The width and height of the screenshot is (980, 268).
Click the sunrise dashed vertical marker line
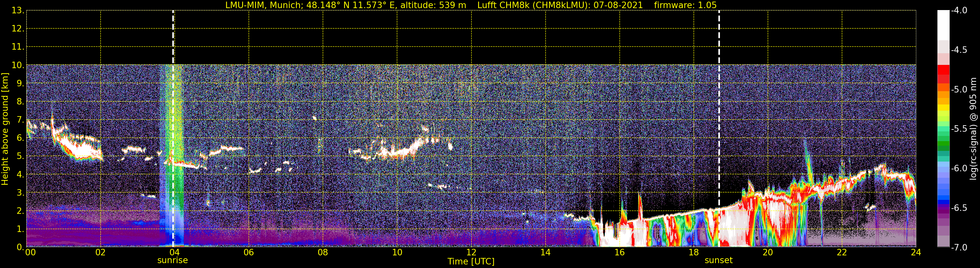pyautogui.click(x=173, y=129)
